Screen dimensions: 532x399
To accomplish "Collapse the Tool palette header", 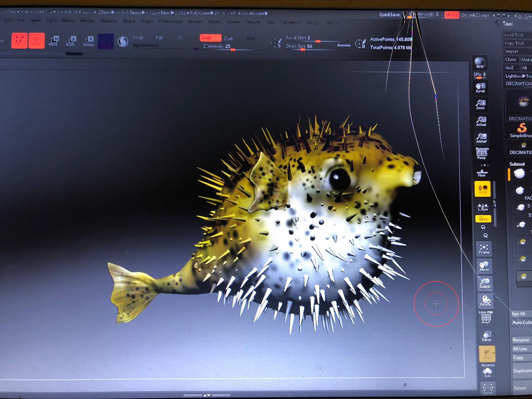I will 507,24.
